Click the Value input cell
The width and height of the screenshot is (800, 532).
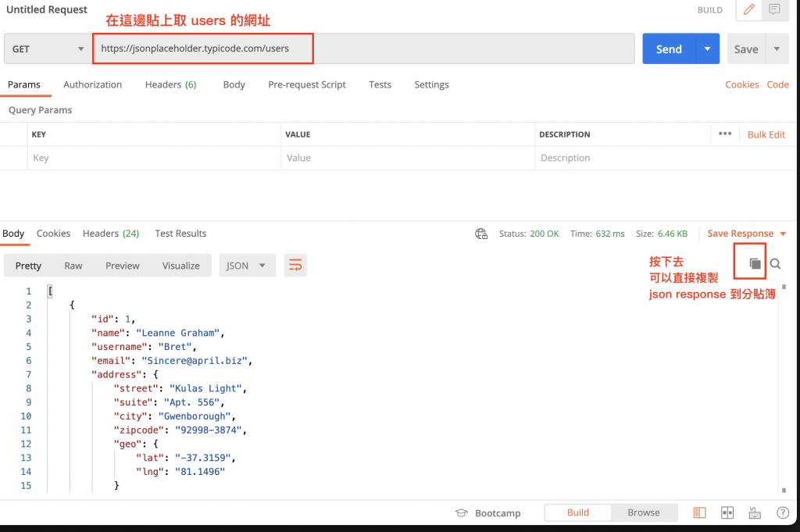coord(408,158)
